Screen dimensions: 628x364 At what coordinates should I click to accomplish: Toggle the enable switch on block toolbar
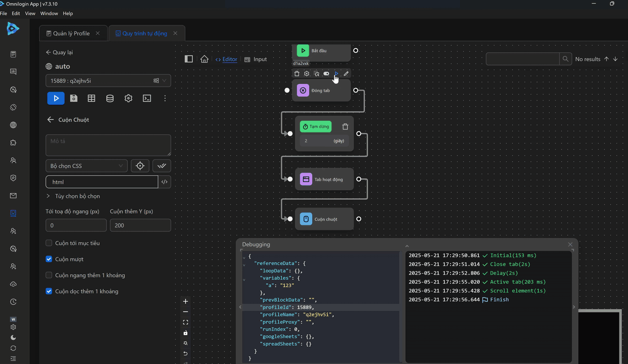pos(326,74)
